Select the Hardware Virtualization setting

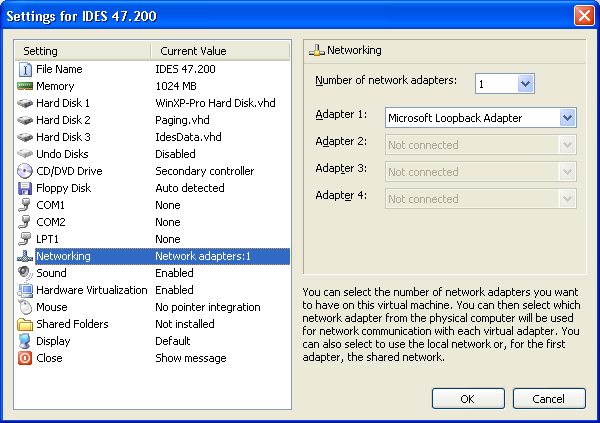click(x=91, y=290)
